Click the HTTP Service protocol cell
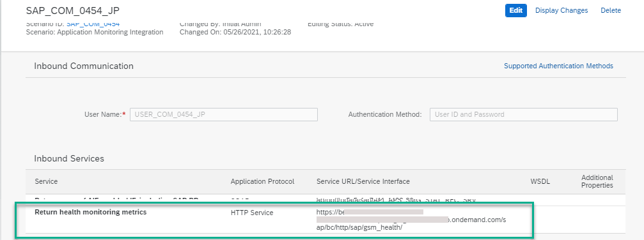The height and width of the screenshot is (240, 644). [x=252, y=213]
